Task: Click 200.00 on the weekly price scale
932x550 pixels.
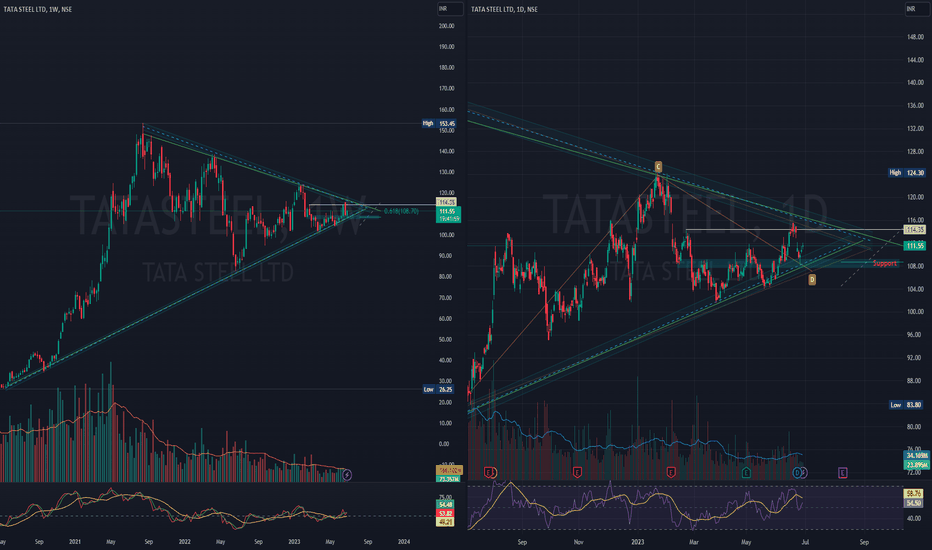Action: [446, 26]
